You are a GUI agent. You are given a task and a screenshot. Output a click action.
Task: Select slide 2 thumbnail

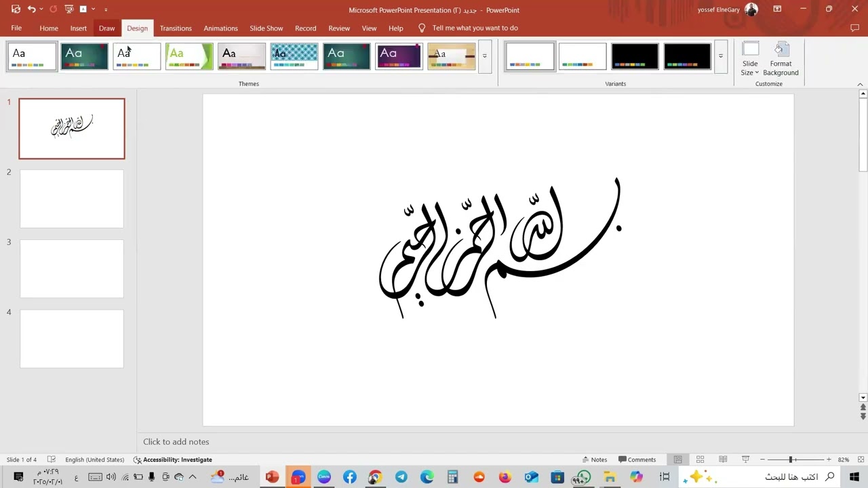[72, 199]
